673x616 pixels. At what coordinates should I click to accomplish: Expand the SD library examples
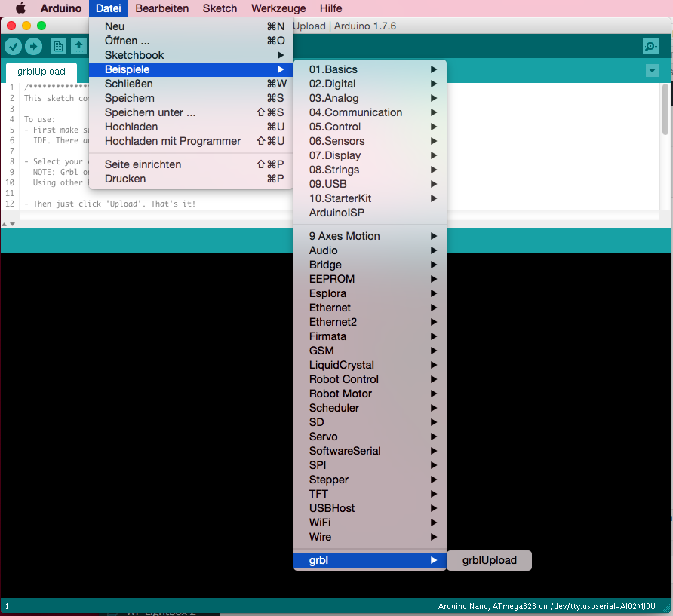click(370, 422)
